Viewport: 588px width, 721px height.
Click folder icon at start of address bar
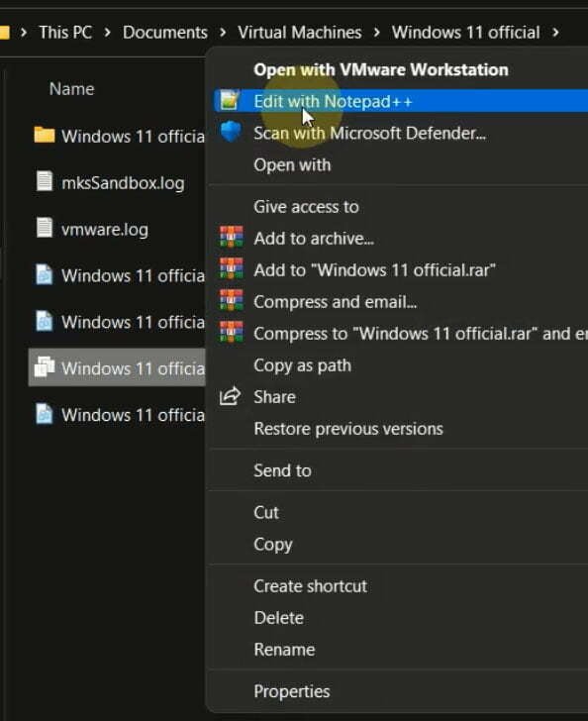click(5, 33)
